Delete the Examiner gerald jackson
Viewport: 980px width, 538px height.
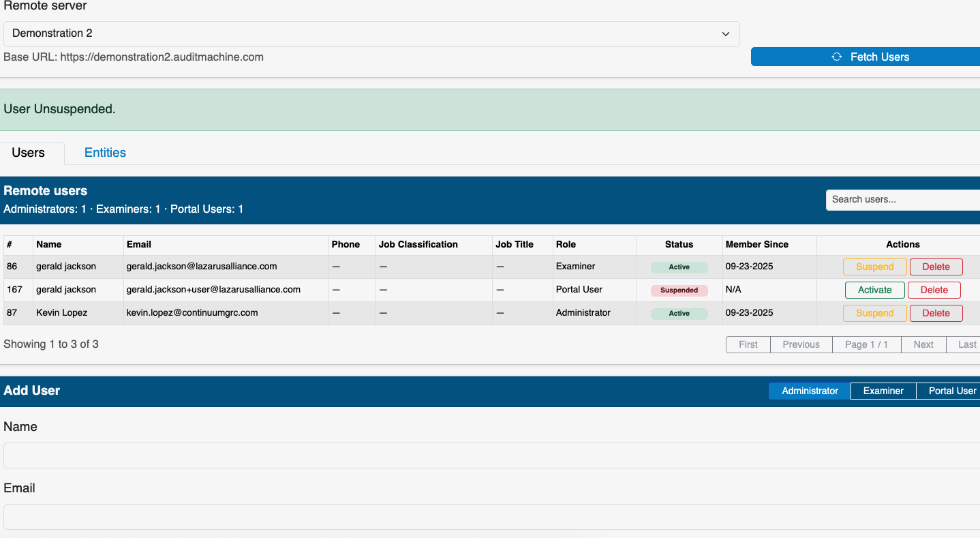coord(935,267)
